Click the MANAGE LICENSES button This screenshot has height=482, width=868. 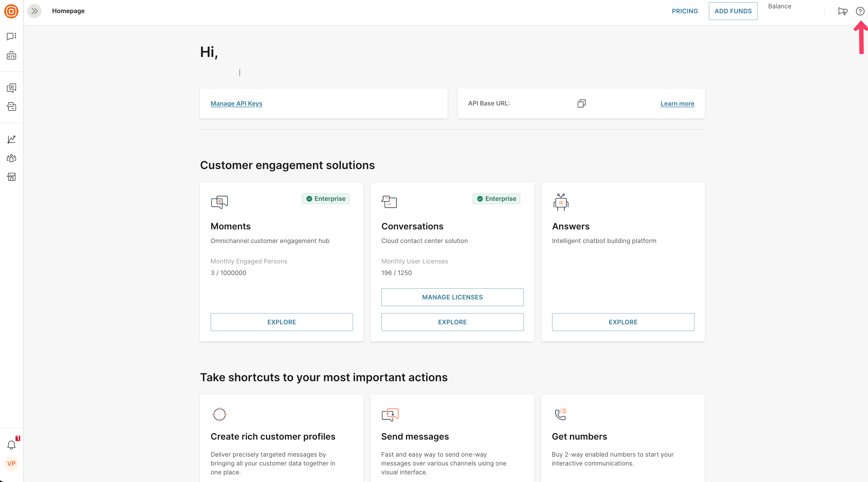[452, 297]
